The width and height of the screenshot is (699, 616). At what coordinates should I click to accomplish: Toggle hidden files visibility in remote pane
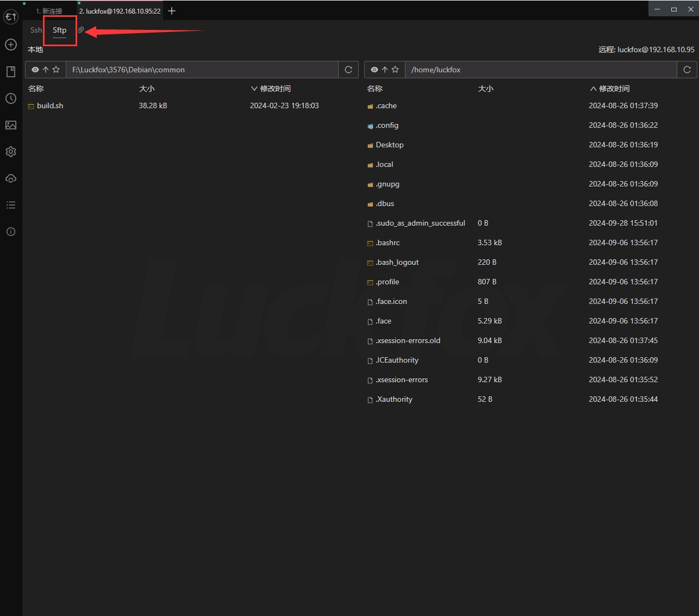click(x=374, y=70)
